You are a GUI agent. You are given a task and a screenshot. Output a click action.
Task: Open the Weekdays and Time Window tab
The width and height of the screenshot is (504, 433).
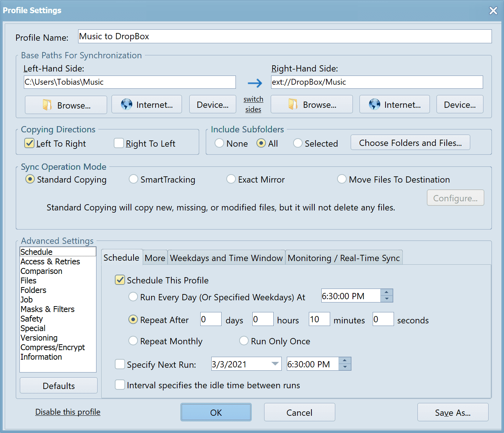[226, 258]
